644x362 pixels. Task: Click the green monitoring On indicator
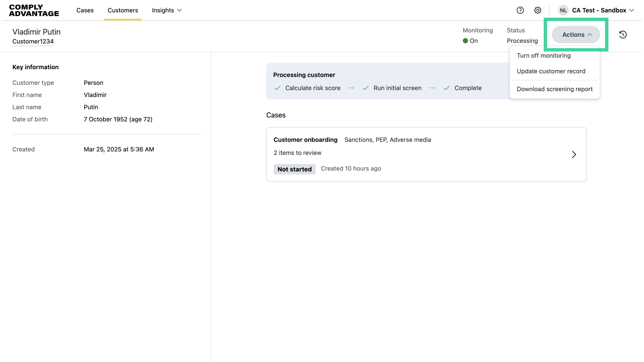pos(466,41)
